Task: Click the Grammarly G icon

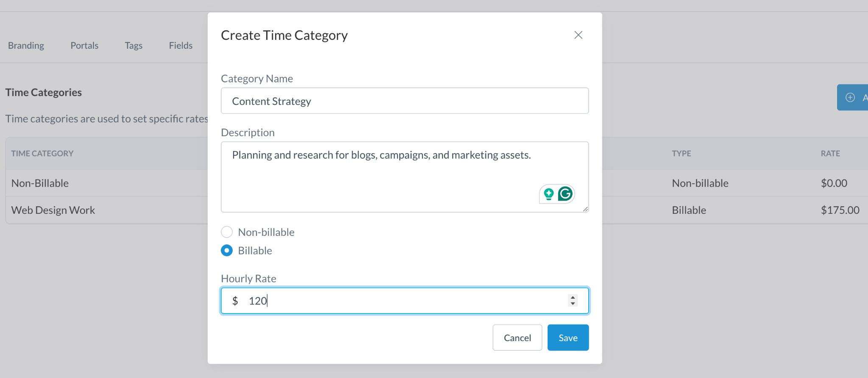Action: 565,194
